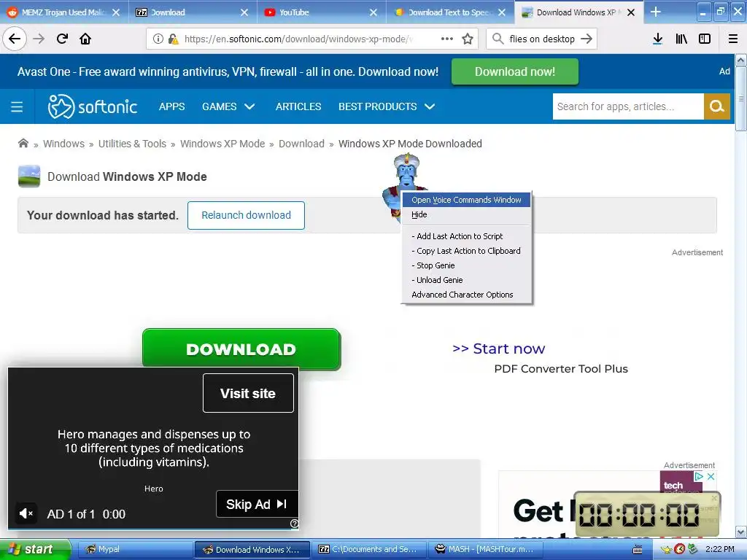The width and height of the screenshot is (747, 560).
Task: Select Copy Last Action to Clipboard
Action: 466,251
